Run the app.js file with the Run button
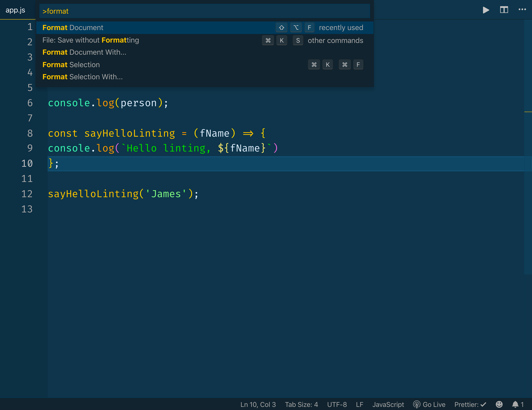Image resolution: width=532 pixels, height=410 pixels. (x=486, y=10)
